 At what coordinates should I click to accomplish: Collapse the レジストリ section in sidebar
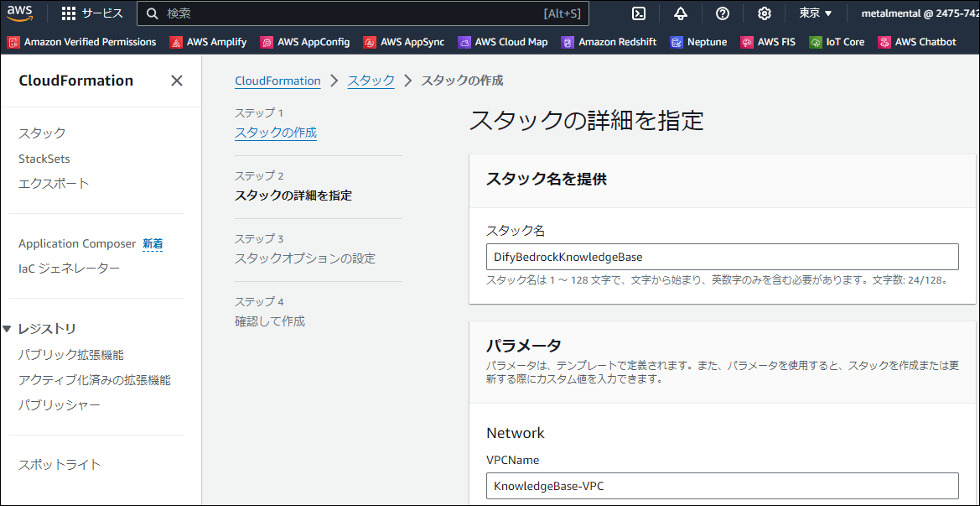click(8, 329)
